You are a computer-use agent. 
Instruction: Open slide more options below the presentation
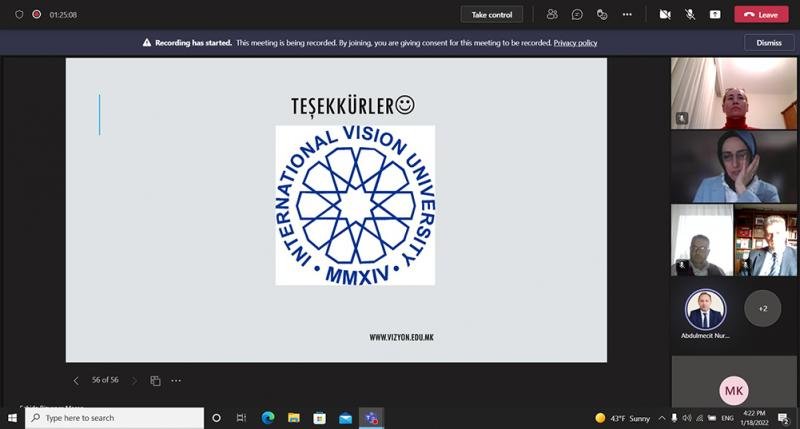tap(176, 381)
